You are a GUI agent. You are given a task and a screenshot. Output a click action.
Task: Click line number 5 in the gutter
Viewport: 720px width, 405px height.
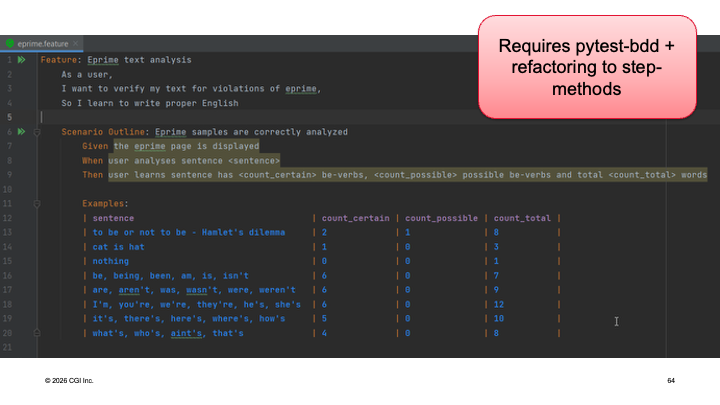point(9,118)
